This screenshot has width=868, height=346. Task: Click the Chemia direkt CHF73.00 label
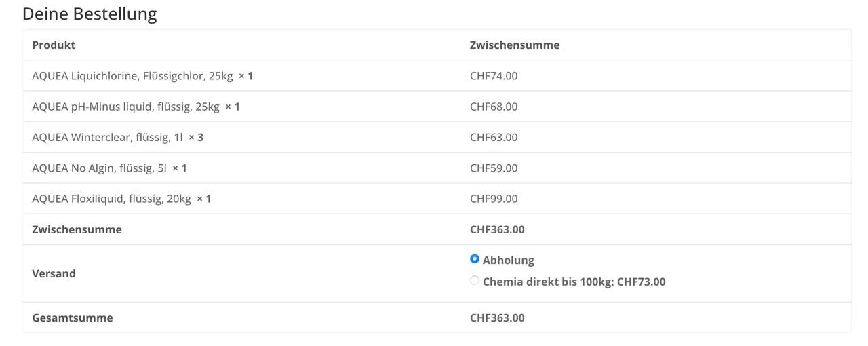pyautogui.click(x=574, y=282)
